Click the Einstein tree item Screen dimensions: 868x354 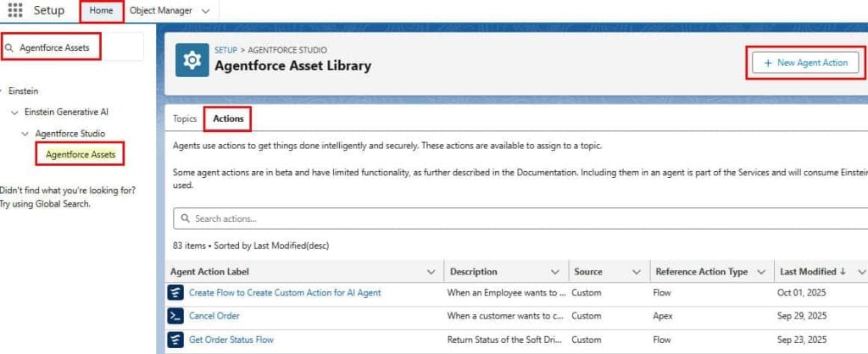(x=23, y=91)
